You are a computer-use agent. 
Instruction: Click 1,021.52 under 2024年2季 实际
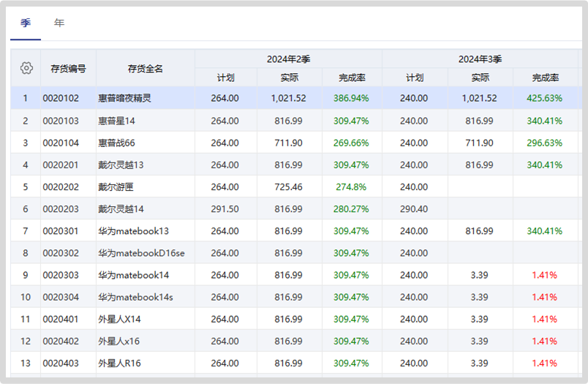(x=288, y=98)
